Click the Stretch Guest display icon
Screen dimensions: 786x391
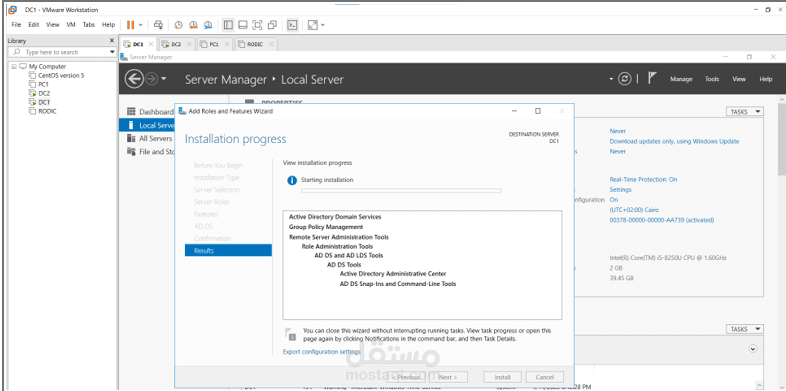tap(312, 25)
